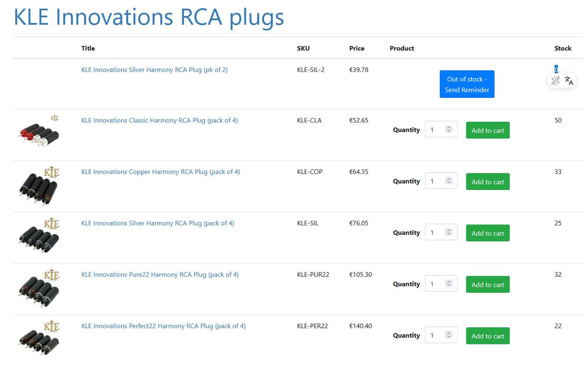Screen dimensions: 588x373
Task: Click the Price column header
Action: [x=356, y=48]
